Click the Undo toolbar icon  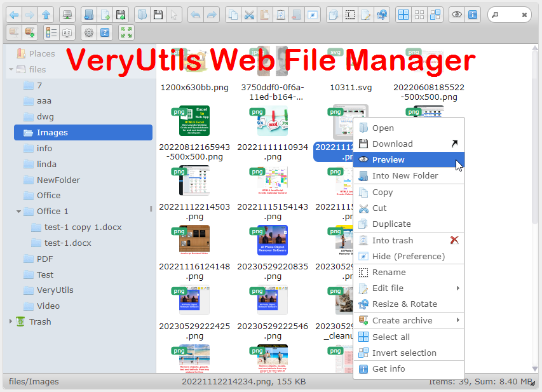[x=196, y=15]
